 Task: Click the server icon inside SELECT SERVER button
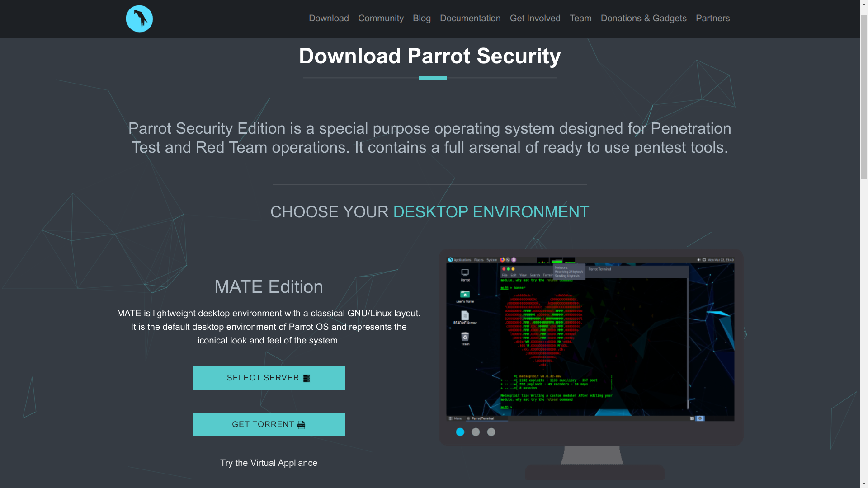tap(306, 378)
